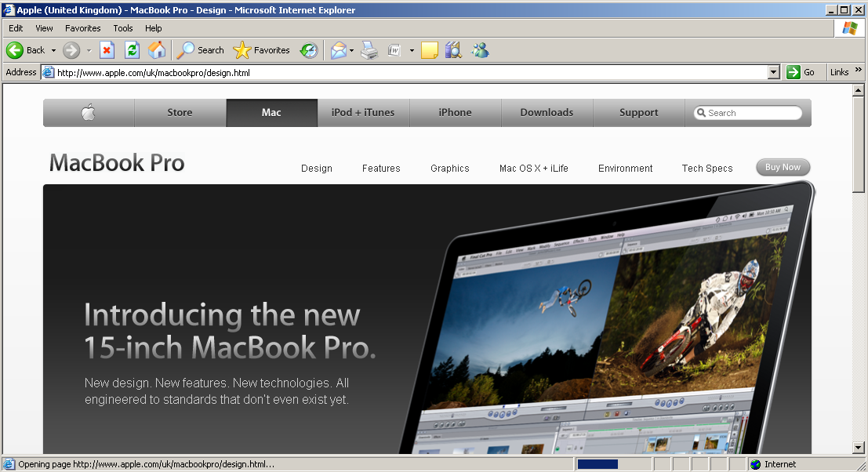Screen dimensions: 868x472
Task: Open the Mac OS X + iLife link
Action: pos(534,169)
